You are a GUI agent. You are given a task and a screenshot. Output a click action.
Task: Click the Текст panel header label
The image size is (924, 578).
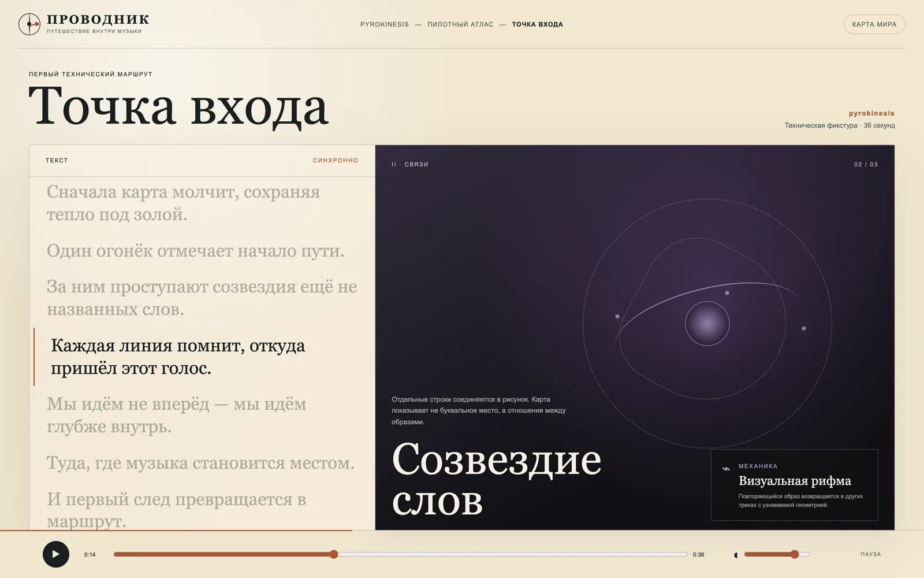[x=57, y=160]
